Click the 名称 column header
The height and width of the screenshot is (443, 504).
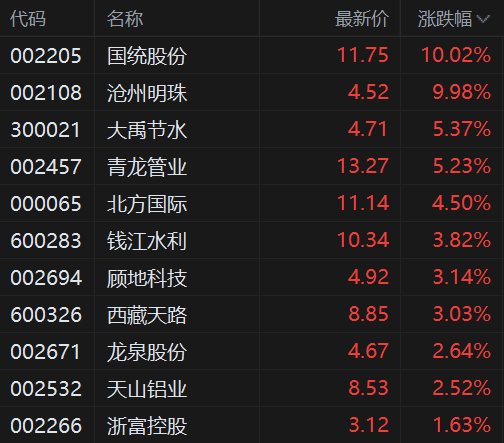coord(125,19)
